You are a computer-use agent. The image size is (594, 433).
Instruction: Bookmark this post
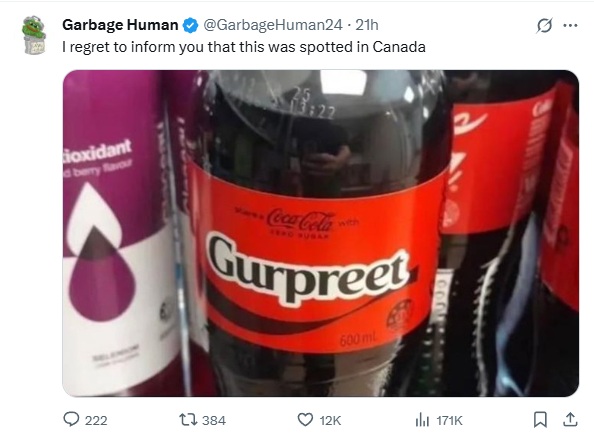point(540,419)
